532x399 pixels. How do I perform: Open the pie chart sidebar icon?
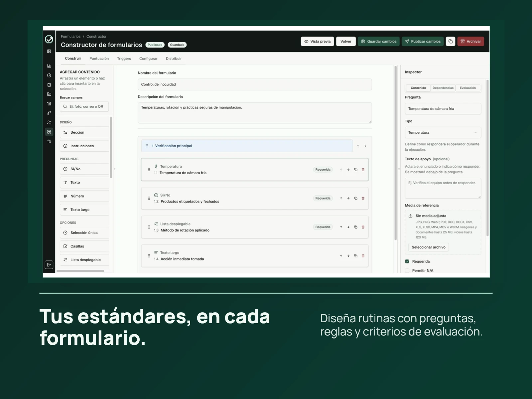pos(49,75)
